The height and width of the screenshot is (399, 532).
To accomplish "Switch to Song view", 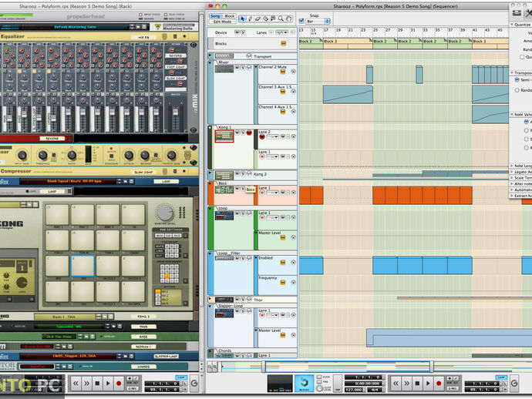I will click(x=215, y=16).
